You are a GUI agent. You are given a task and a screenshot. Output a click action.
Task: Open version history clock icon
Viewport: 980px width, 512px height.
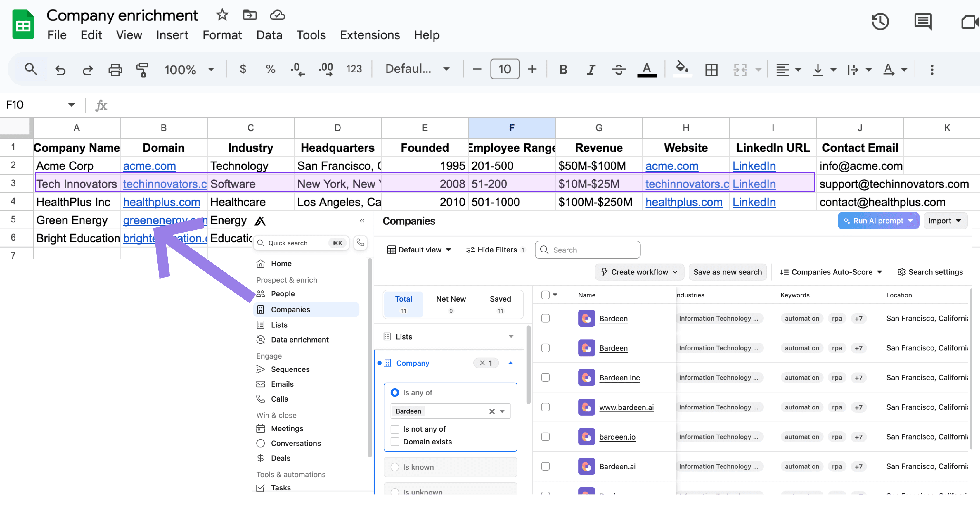coord(880,22)
